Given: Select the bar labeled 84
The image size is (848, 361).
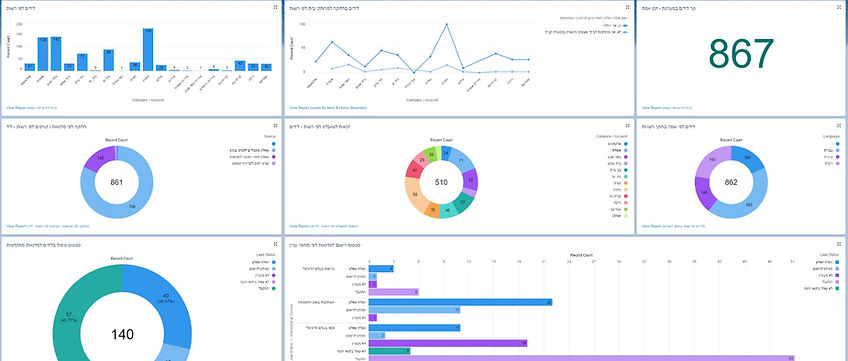Looking at the screenshot, I should tap(109, 60).
